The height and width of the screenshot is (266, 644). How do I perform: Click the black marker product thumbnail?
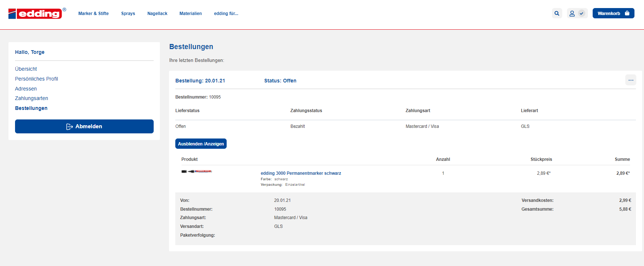click(197, 171)
